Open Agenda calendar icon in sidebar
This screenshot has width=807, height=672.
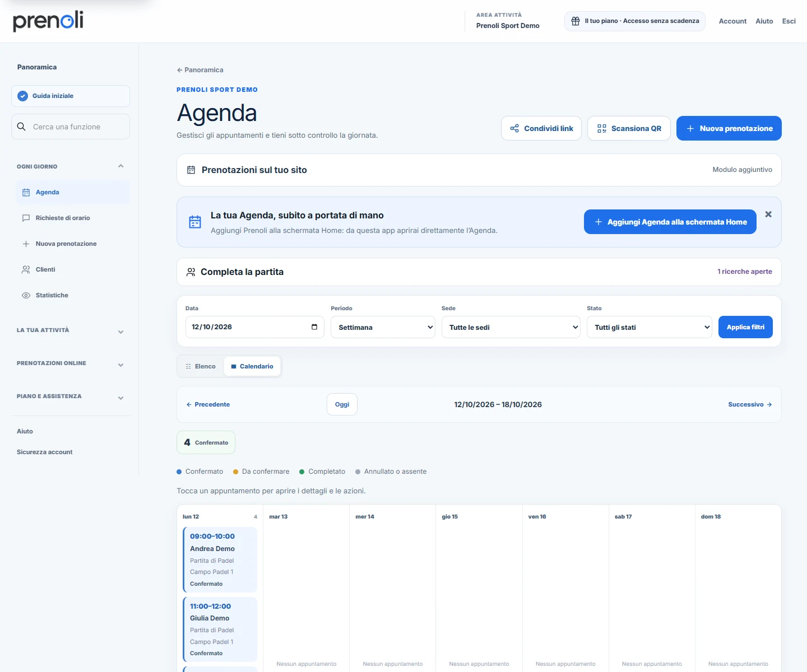click(26, 193)
